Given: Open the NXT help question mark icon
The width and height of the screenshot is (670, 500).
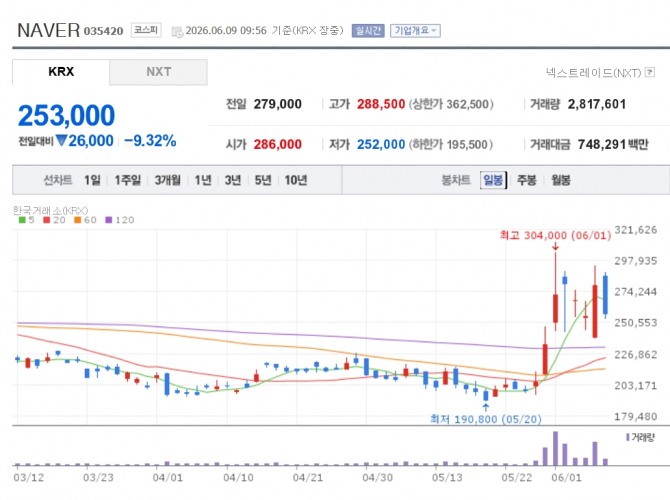Looking at the screenshot, I should [649, 72].
